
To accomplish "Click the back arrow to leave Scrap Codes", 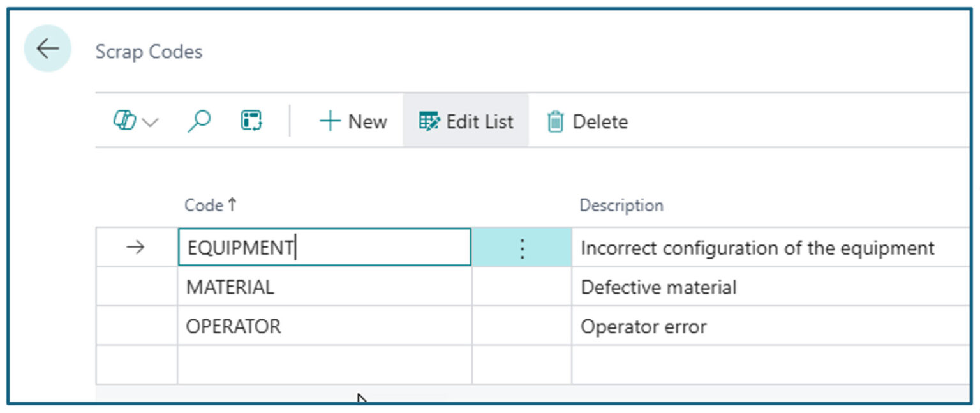I will pos(47,48).
